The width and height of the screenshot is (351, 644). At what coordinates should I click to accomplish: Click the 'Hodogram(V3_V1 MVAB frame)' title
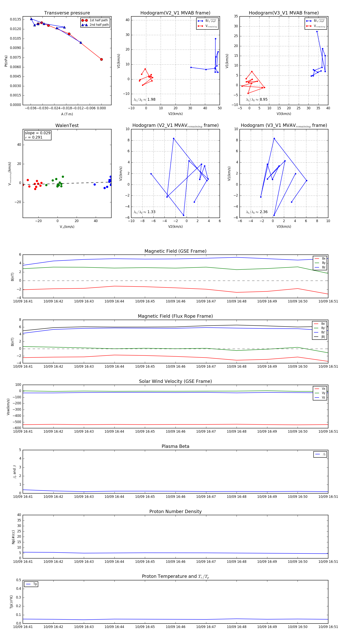coord(284,13)
